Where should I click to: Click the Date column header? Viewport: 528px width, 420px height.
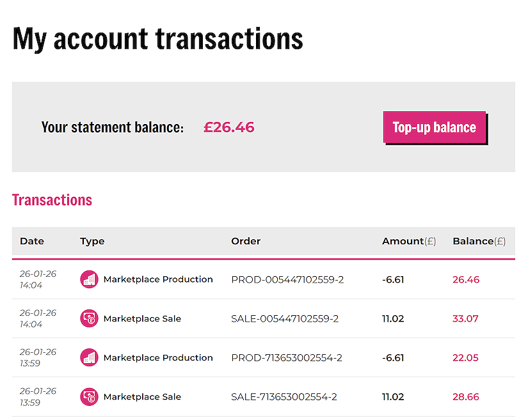click(x=32, y=241)
